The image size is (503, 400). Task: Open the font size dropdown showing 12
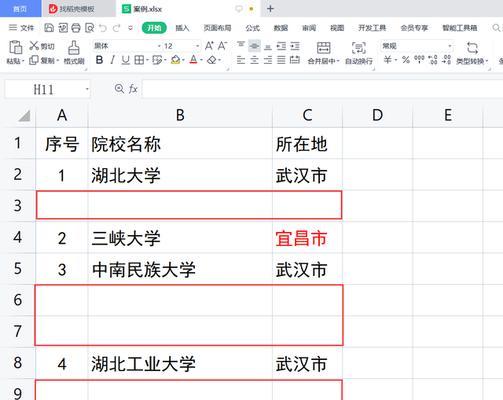tap(197, 46)
